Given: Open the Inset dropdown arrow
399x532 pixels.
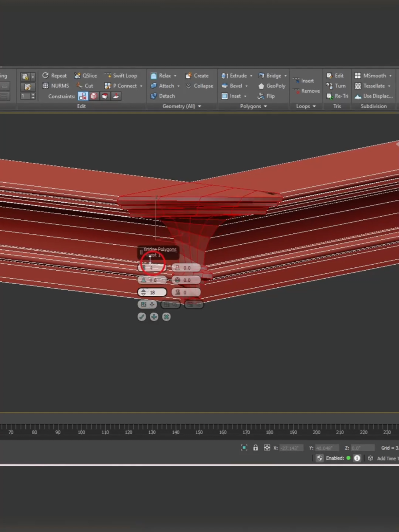Looking at the screenshot, I should [245, 97].
